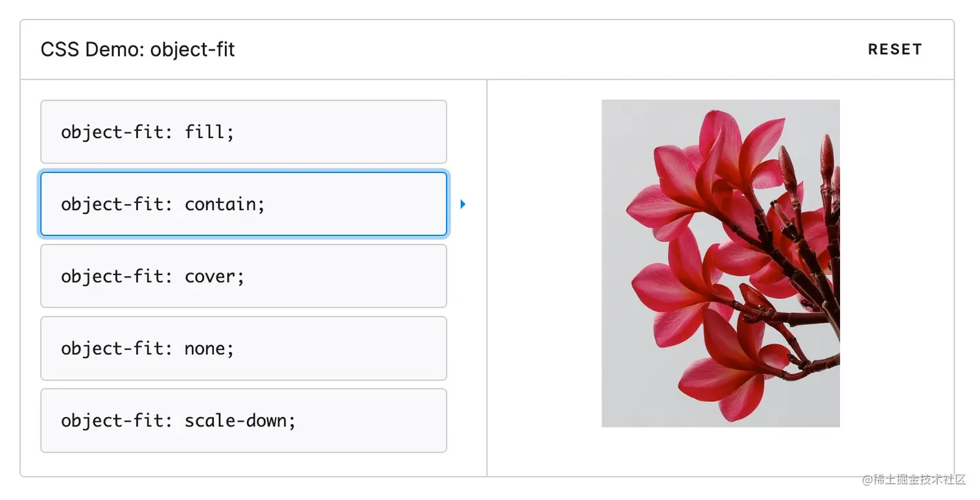The height and width of the screenshot is (500, 980).
Task: Click the red flower preview image
Action: pyautogui.click(x=720, y=263)
